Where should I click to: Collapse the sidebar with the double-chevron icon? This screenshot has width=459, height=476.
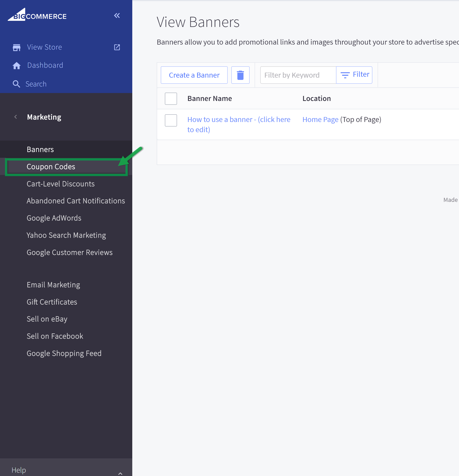(117, 15)
